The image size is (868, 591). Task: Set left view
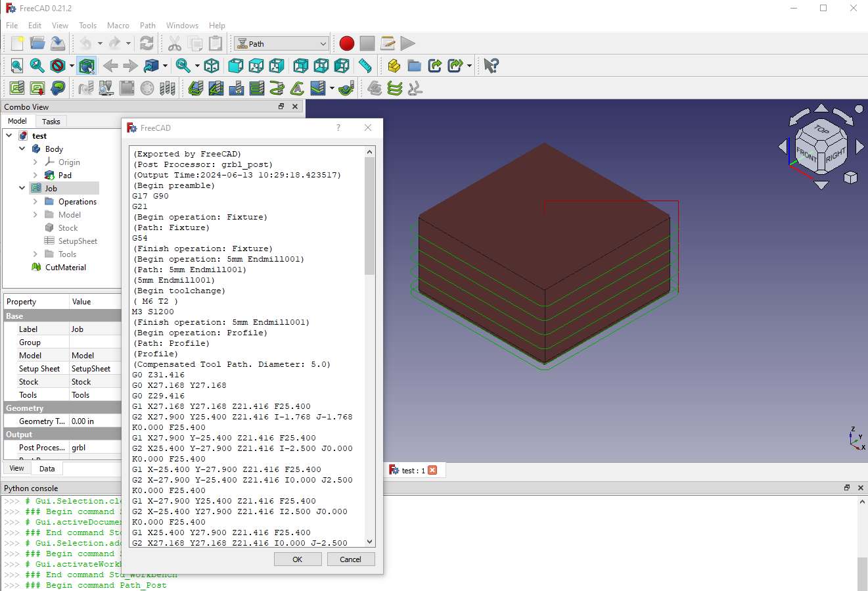pyautogui.click(x=342, y=66)
